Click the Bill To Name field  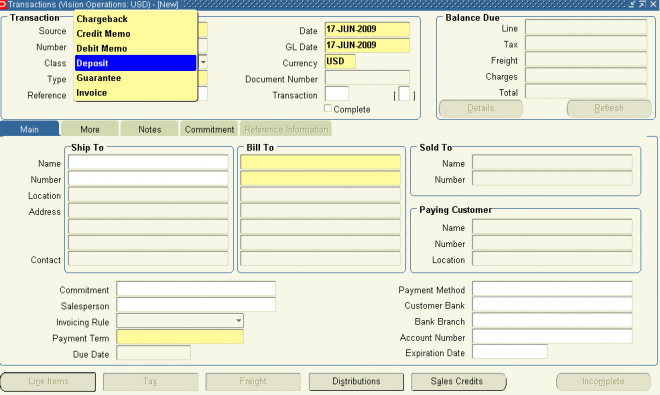pyautogui.click(x=320, y=163)
